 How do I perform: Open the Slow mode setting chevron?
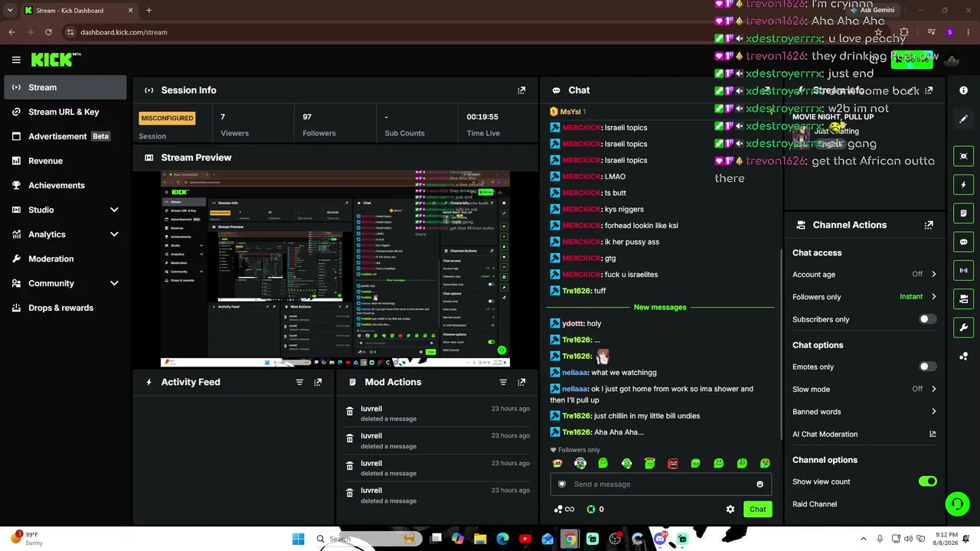[933, 389]
